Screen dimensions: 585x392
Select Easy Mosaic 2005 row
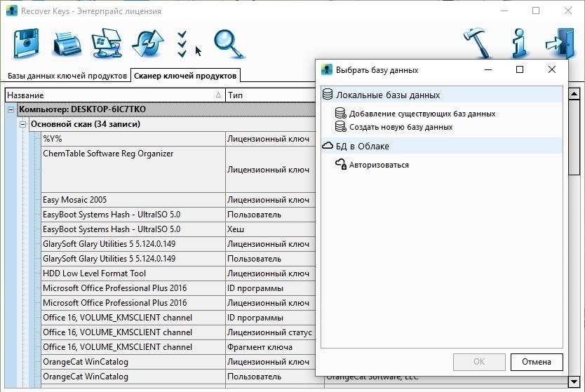(177, 200)
